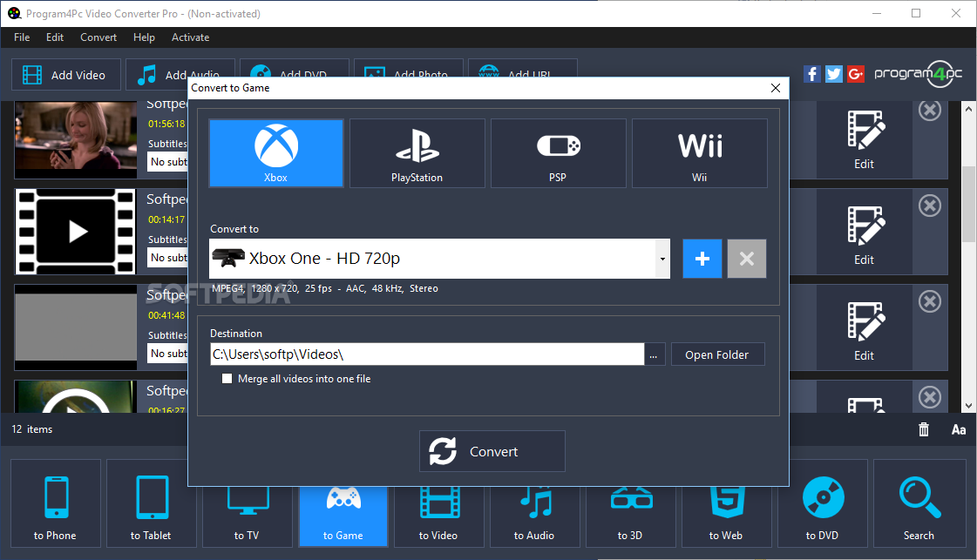Open the Activate menu
The width and height of the screenshot is (977, 560).
(x=191, y=37)
